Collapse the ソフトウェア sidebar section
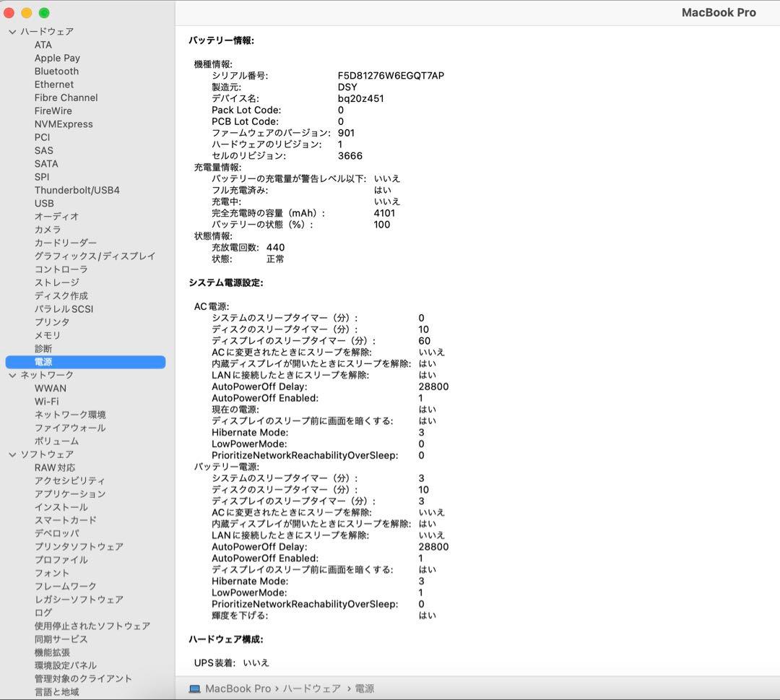The image size is (780, 700). pyautogui.click(x=12, y=454)
